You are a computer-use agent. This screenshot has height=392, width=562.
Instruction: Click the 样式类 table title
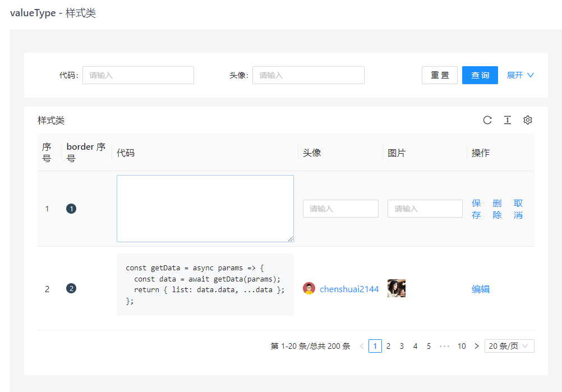click(51, 121)
